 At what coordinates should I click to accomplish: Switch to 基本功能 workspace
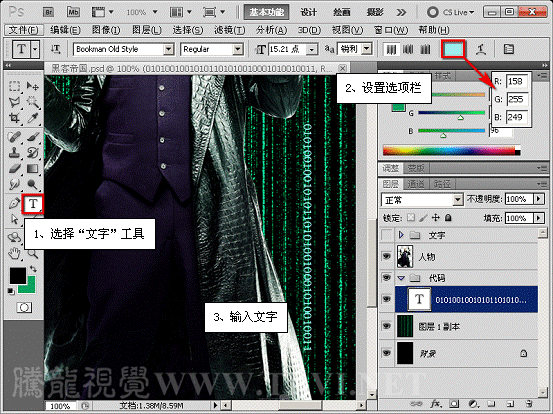click(267, 12)
